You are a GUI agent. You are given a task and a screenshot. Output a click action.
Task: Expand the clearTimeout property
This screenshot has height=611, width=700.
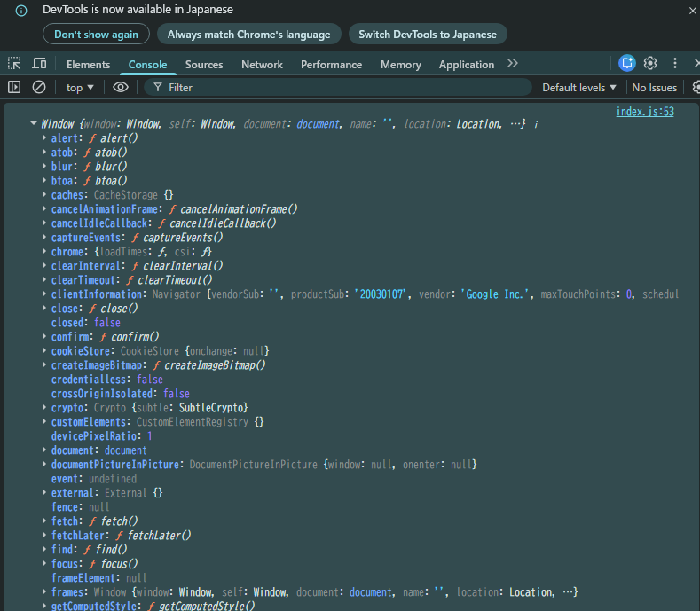[x=43, y=280]
